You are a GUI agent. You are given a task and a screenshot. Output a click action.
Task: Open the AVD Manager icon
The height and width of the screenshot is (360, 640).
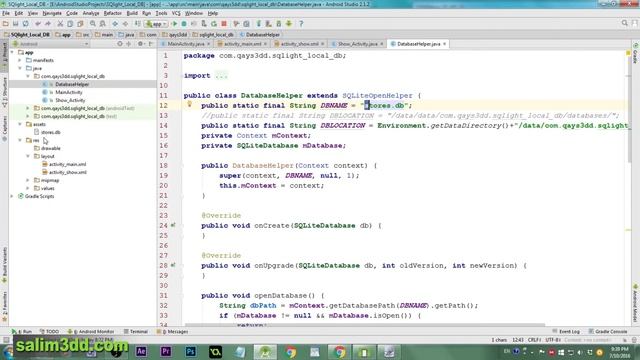pos(268,24)
